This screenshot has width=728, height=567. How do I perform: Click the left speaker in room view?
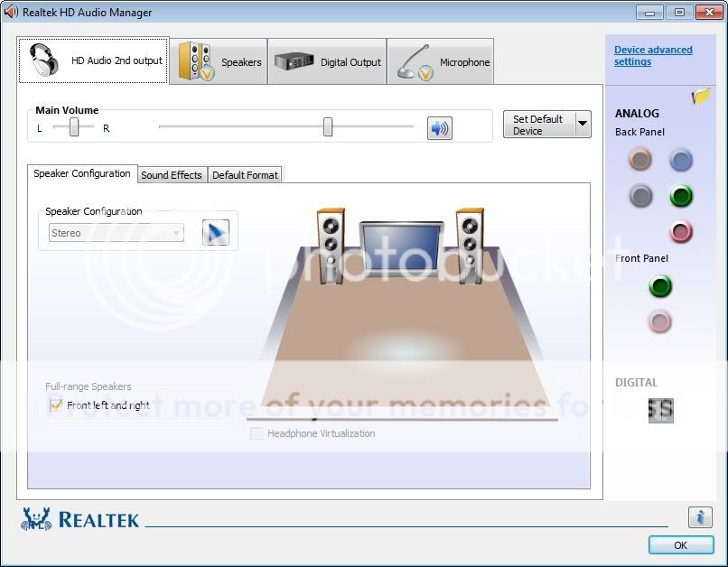point(331,246)
